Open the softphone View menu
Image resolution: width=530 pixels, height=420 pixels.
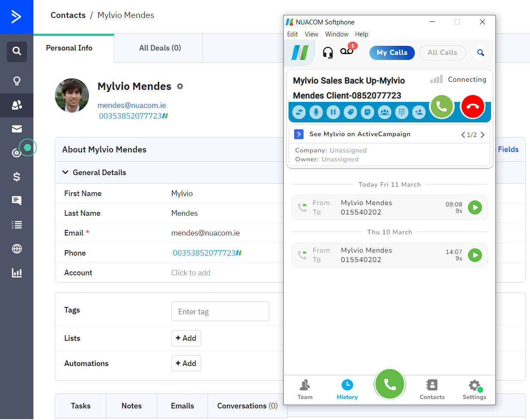click(x=311, y=34)
